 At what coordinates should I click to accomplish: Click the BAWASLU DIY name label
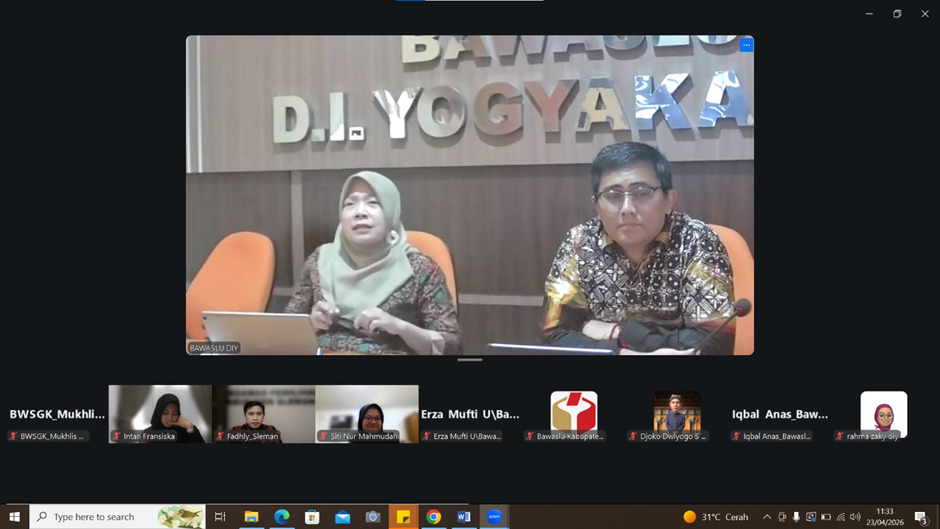[214, 348]
